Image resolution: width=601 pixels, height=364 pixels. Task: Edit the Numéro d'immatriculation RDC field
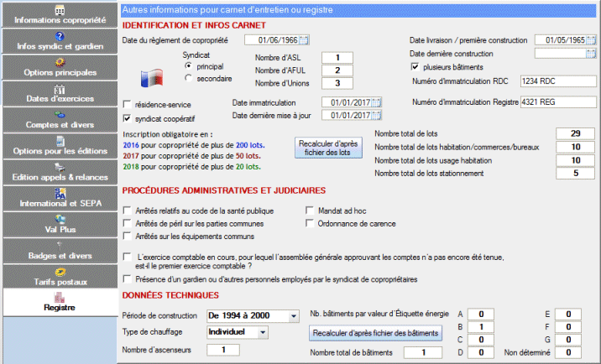coord(558,81)
